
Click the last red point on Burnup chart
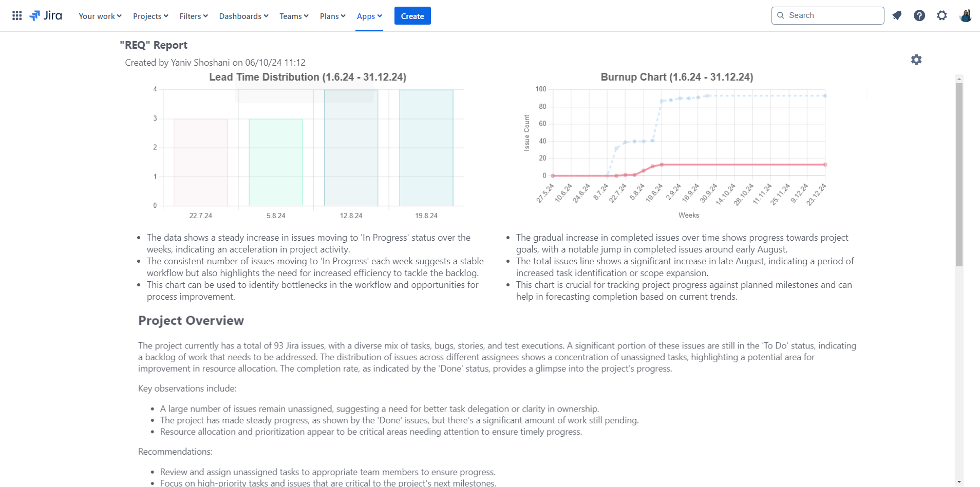tap(825, 165)
